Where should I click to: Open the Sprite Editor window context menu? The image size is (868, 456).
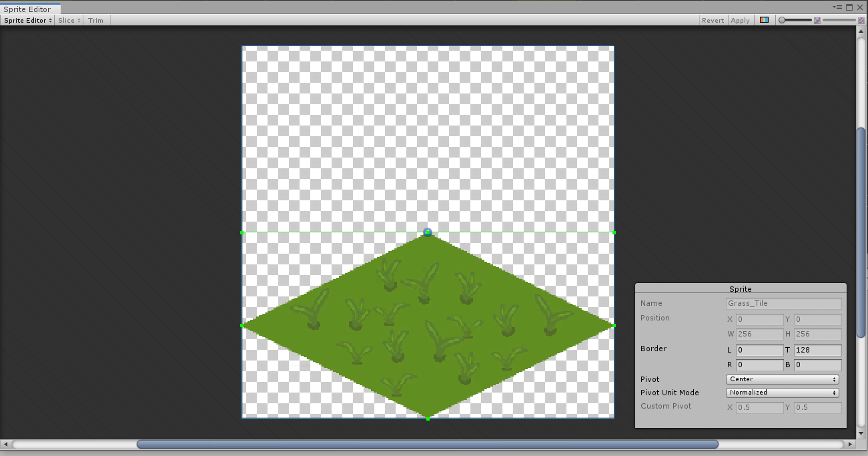[x=838, y=7]
